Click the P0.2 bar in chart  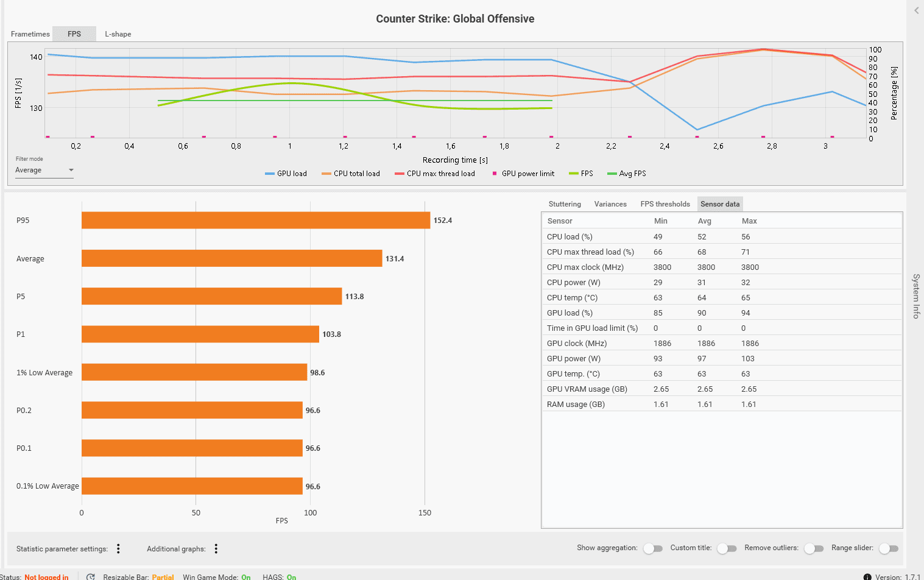point(192,410)
